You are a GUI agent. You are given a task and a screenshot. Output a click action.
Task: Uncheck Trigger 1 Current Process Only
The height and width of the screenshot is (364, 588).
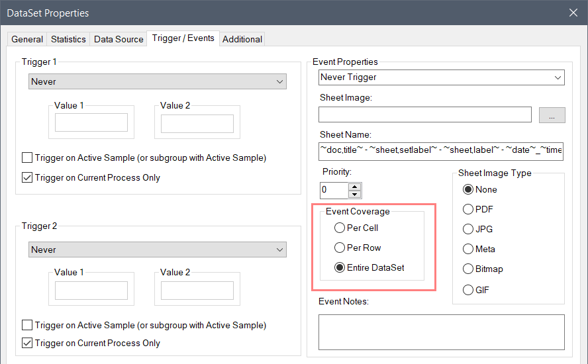[27, 177]
